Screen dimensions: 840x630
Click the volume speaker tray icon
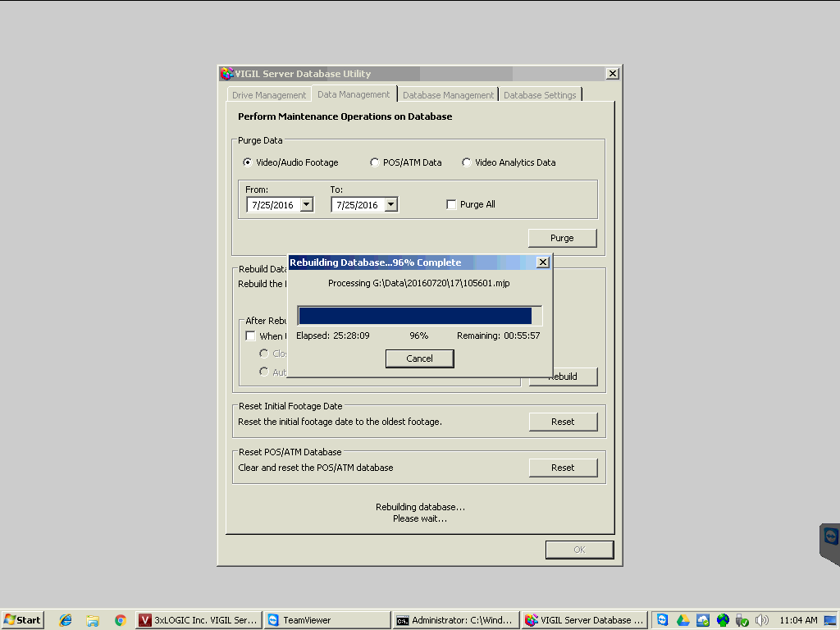coord(761,620)
